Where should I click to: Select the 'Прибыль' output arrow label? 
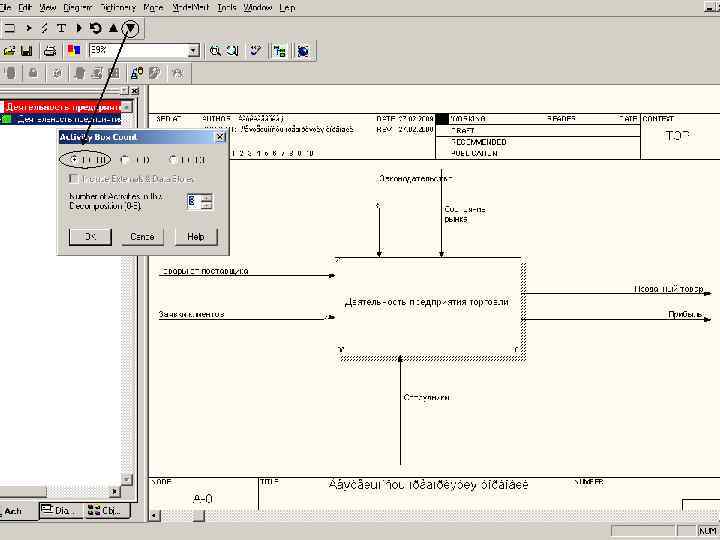point(685,314)
